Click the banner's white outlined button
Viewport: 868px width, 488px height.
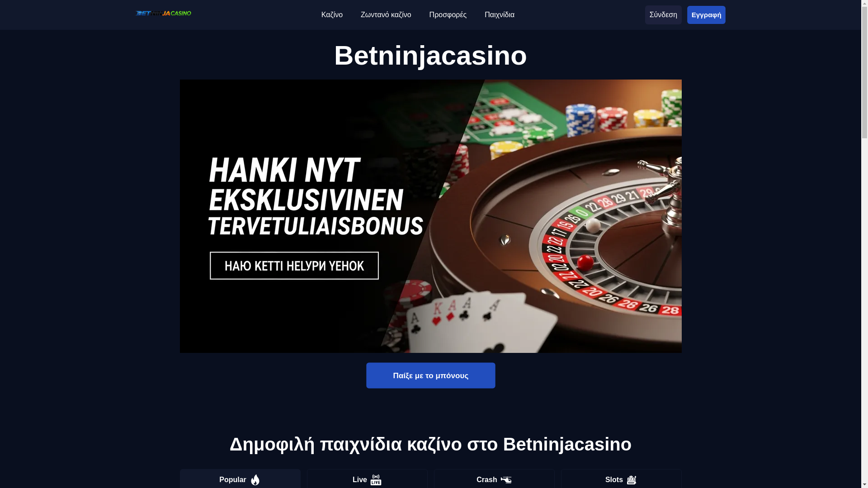point(294,266)
